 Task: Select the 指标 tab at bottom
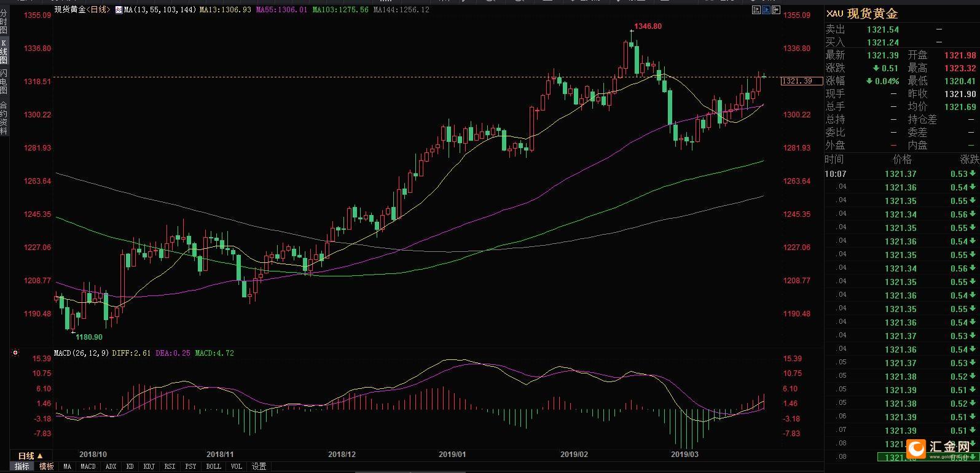coord(22,467)
